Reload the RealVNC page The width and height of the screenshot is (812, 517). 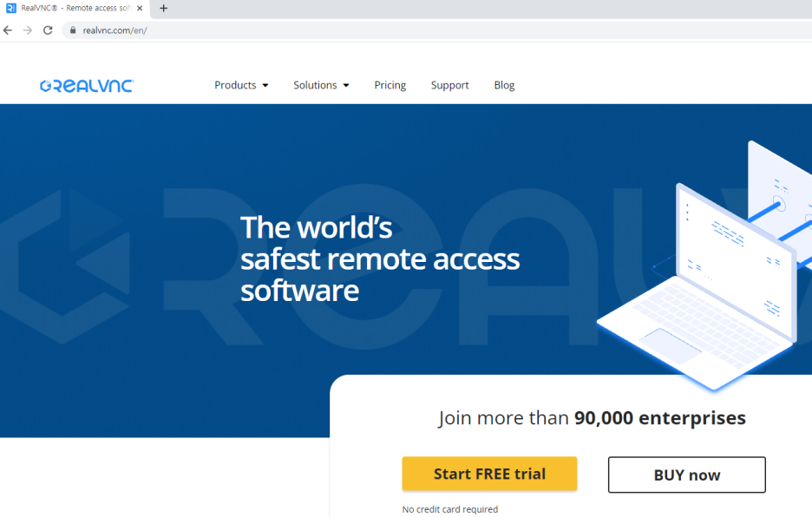[48, 30]
